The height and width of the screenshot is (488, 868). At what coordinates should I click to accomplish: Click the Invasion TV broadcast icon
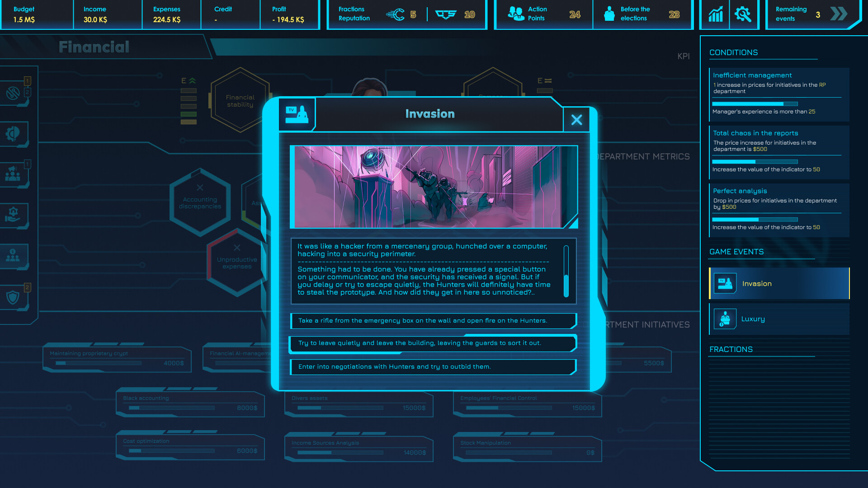[x=297, y=114]
